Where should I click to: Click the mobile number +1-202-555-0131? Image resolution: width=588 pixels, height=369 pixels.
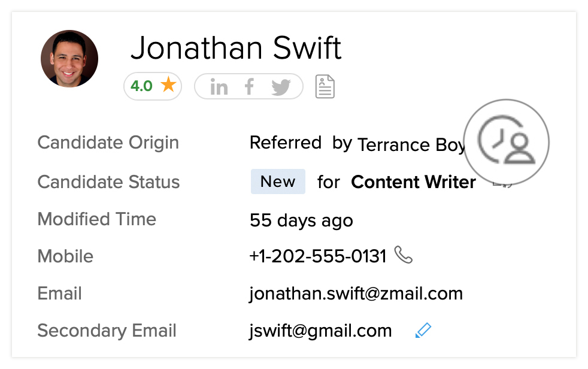click(317, 256)
